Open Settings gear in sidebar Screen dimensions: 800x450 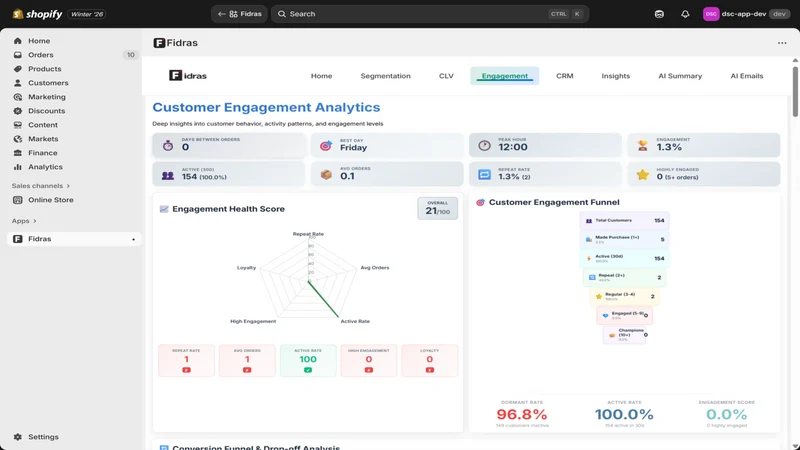click(18, 437)
